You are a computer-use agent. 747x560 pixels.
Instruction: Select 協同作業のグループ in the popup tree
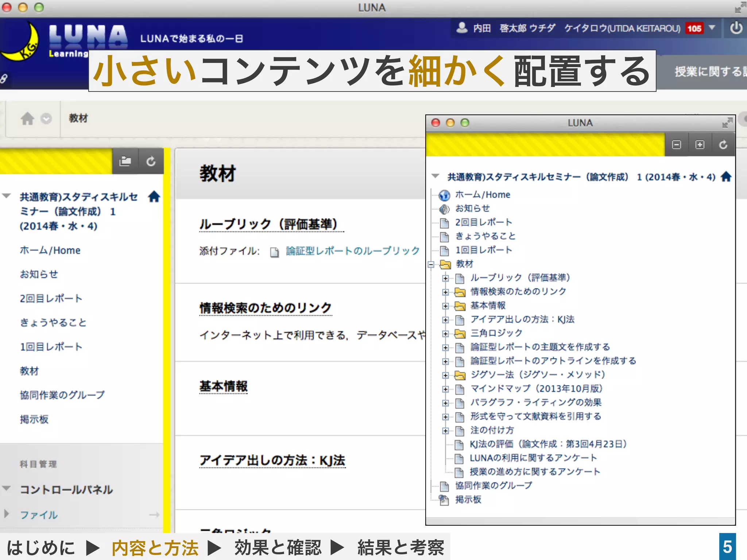(494, 486)
